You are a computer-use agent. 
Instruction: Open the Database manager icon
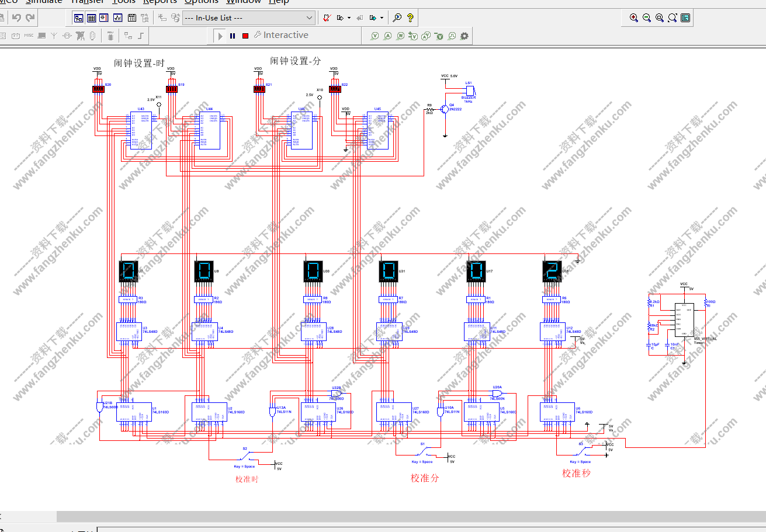pyautogui.click(x=175, y=18)
